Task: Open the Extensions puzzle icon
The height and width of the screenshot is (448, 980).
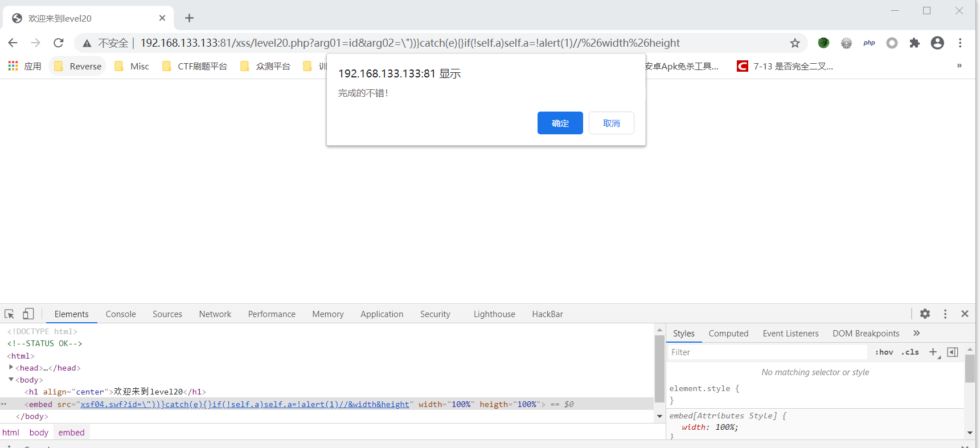Action: point(915,43)
